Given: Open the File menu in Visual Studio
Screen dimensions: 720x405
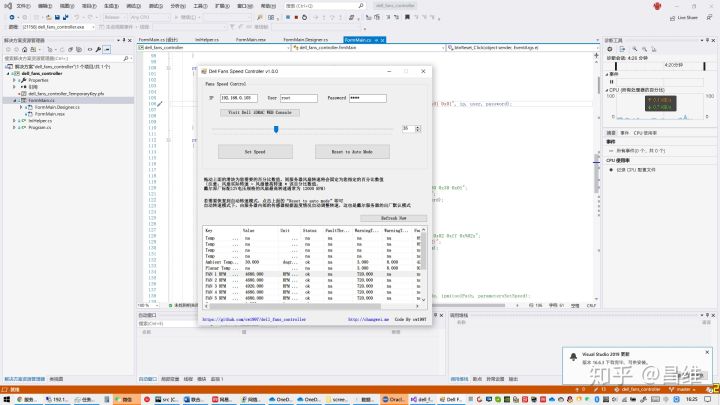Looking at the screenshot, I should [x=23, y=6].
